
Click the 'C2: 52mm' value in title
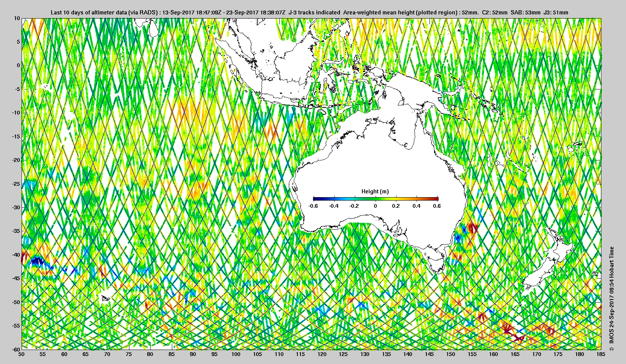(494, 13)
